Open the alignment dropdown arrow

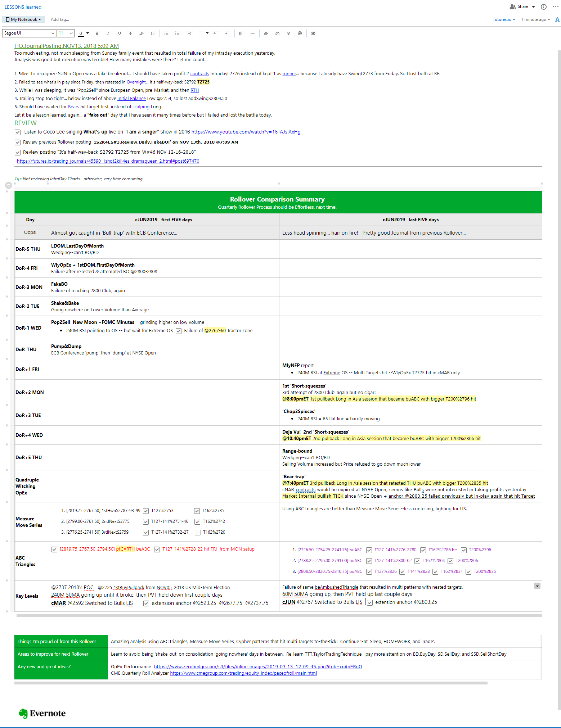[207, 33]
